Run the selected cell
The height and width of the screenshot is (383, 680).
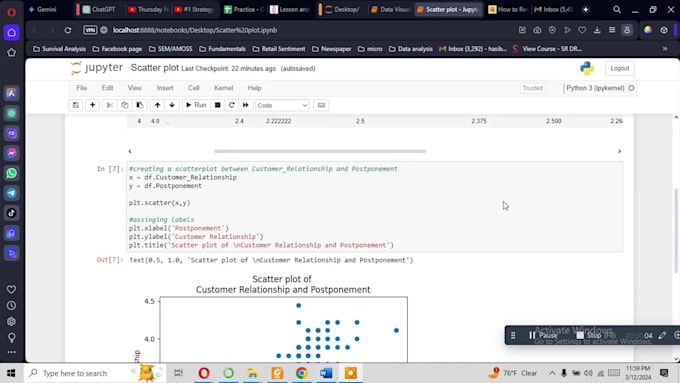coord(196,105)
